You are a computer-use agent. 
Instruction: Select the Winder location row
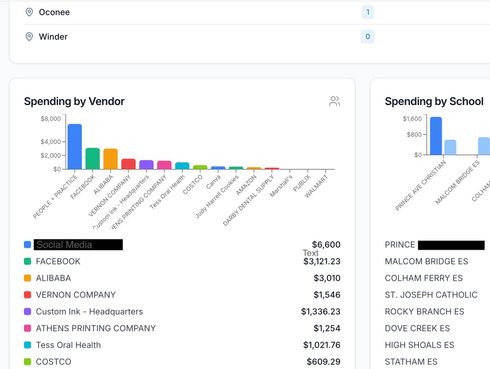click(x=257, y=37)
